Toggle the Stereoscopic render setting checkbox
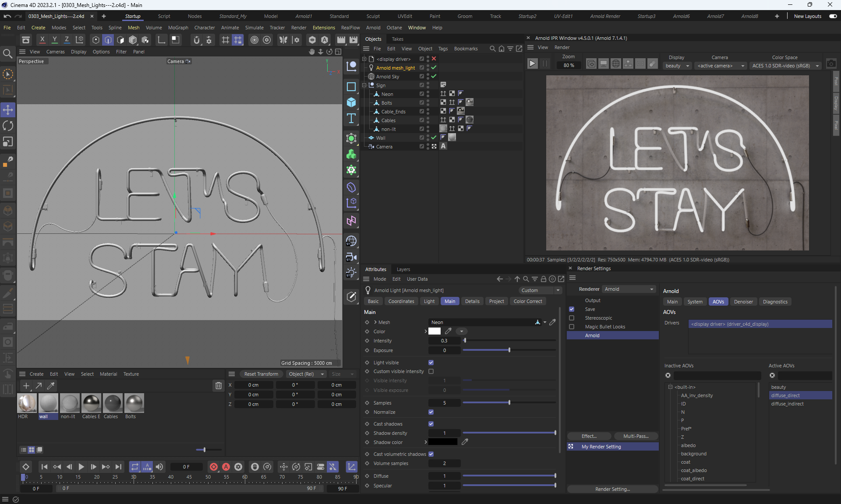This screenshot has height=504, width=841. tap(572, 318)
